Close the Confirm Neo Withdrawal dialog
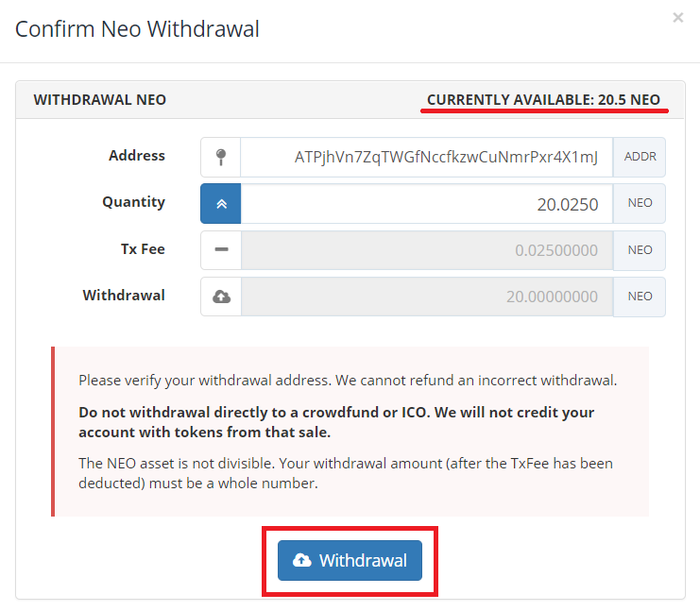The width and height of the screenshot is (700, 611). [x=677, y=18]
